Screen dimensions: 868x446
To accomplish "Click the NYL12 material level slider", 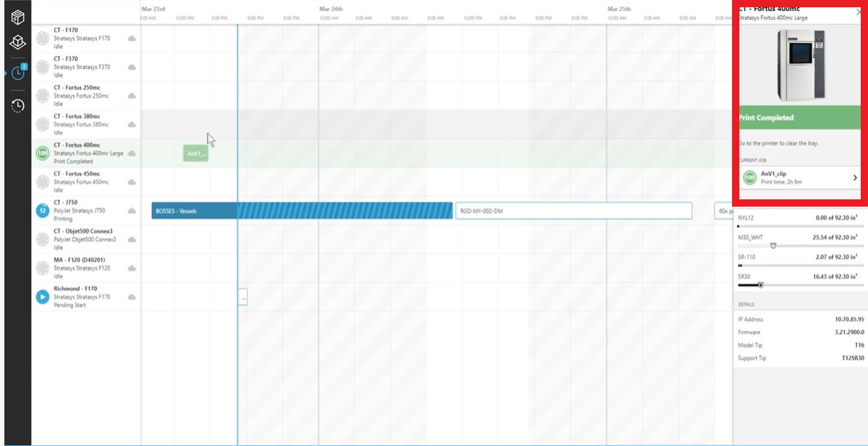I will click(x=800, y=226).
